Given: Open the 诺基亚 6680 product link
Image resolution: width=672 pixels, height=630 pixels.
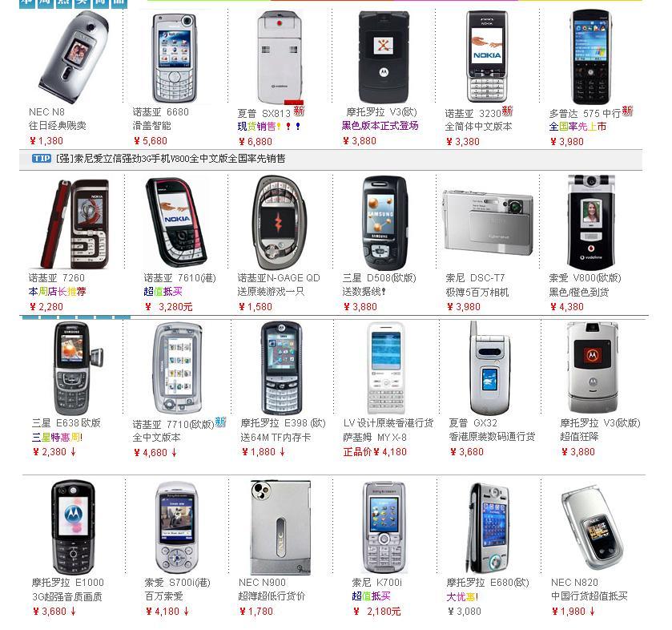Looking at the screenshot, I should tap(161, 112).
